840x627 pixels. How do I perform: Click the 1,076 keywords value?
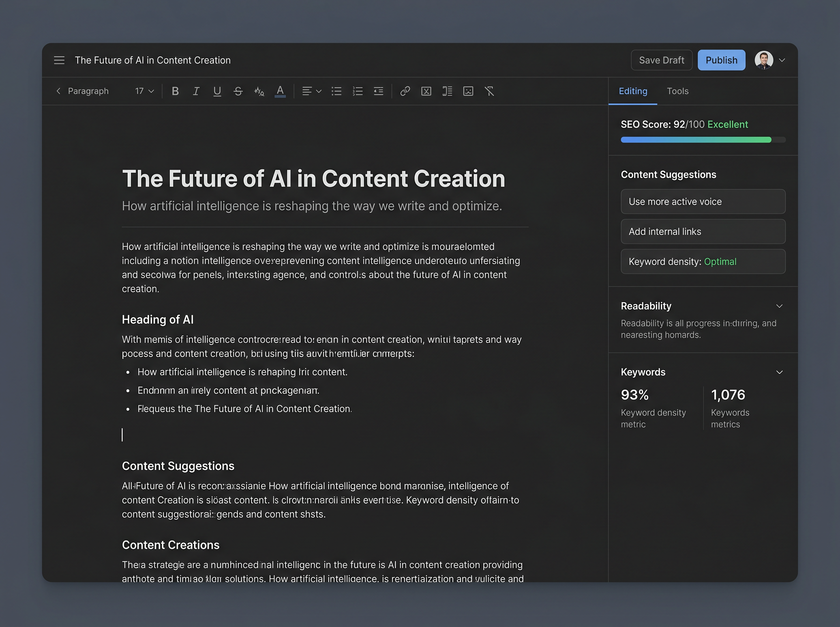click(728, 395)
